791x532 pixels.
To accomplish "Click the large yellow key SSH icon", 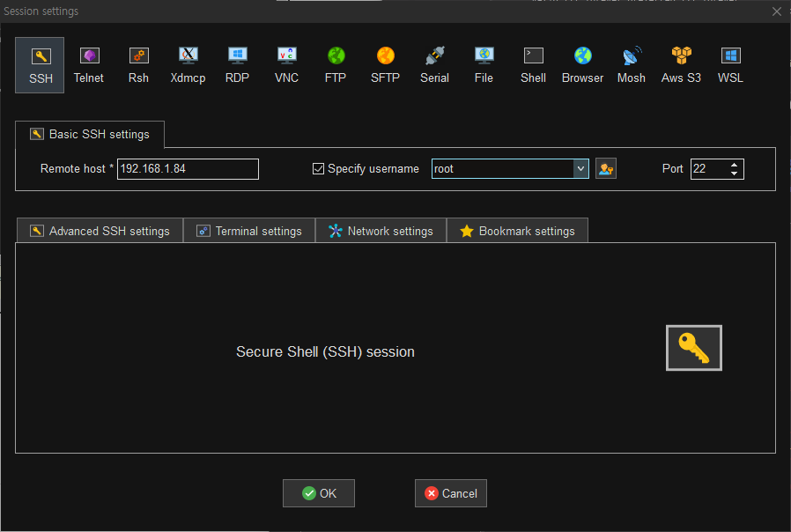I will coord(693,348).
